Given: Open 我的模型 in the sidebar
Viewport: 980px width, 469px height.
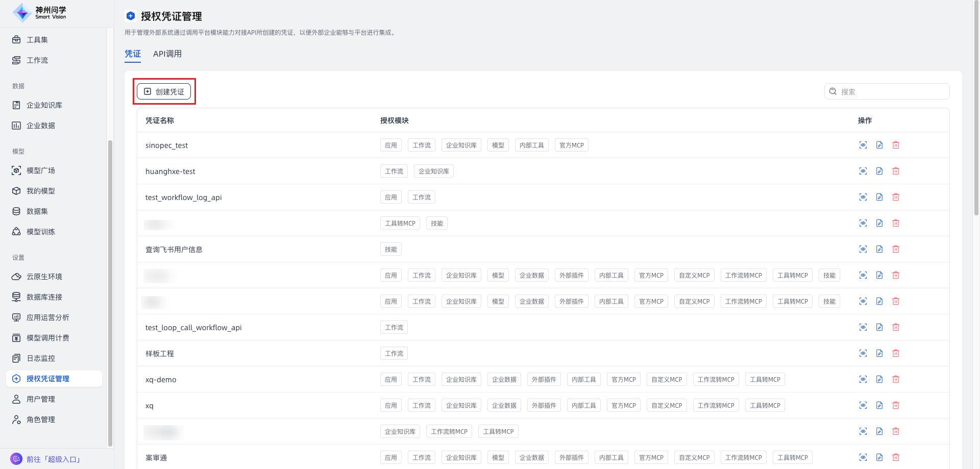Looking at the screenshot, I should pyautogui.click(x=54, y=191).
